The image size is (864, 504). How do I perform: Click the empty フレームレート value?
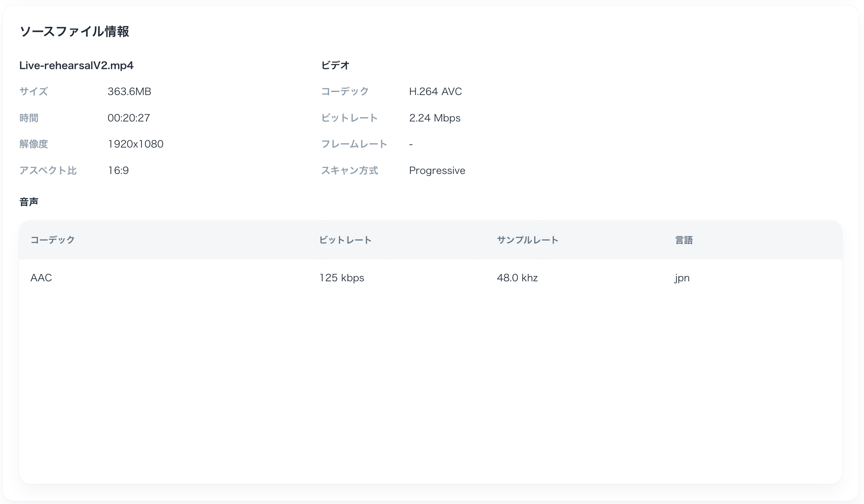[410, 144]
